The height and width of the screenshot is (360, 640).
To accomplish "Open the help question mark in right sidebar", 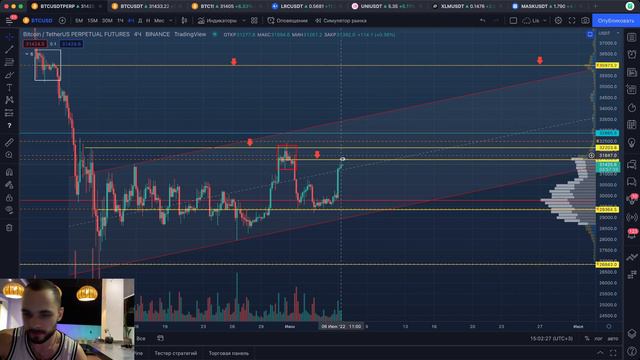I will [x=631, y=352].
